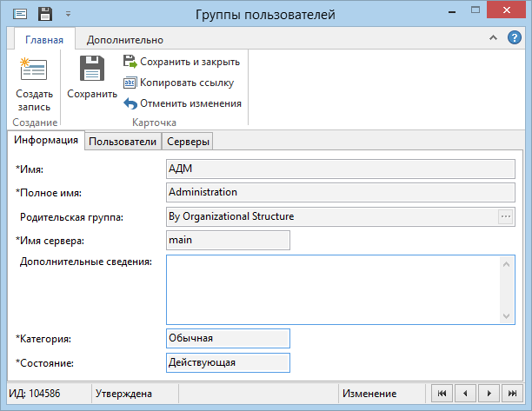Open quick access toolbar dropdown arrow

[x=68, y=14]
